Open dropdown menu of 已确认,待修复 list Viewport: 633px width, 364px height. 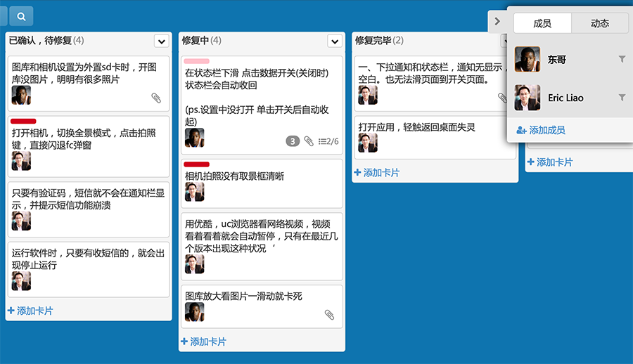click(x=162, y=41)
